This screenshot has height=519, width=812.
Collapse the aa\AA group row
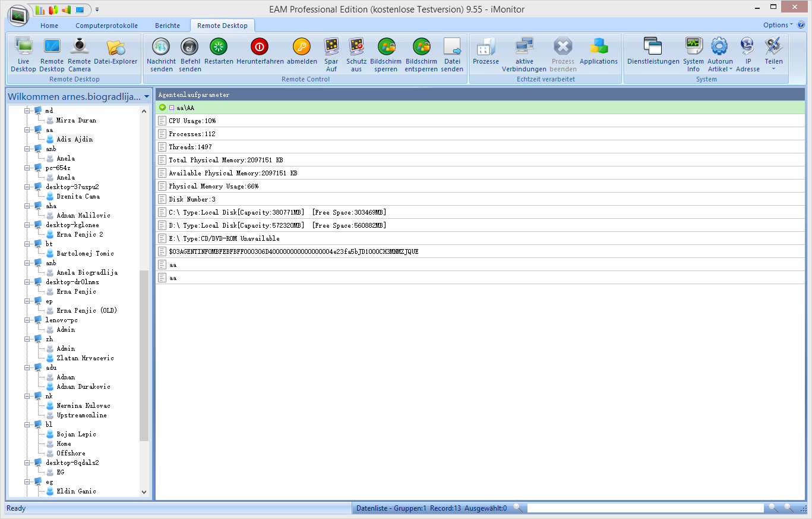click(163, 108)
